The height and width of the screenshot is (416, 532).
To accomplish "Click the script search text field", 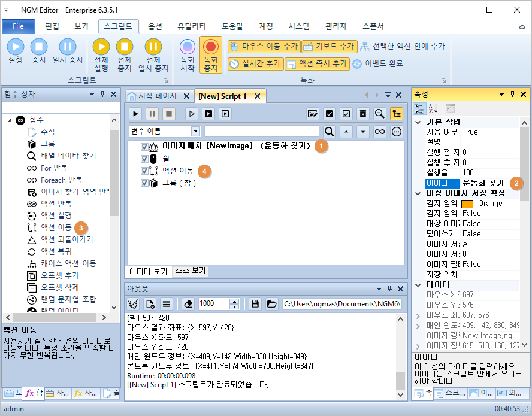I will (262, 132).
